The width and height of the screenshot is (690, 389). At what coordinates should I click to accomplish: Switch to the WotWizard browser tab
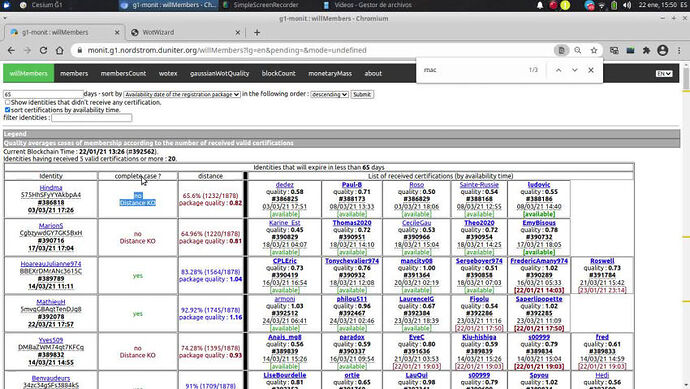(x=185, y=32)
